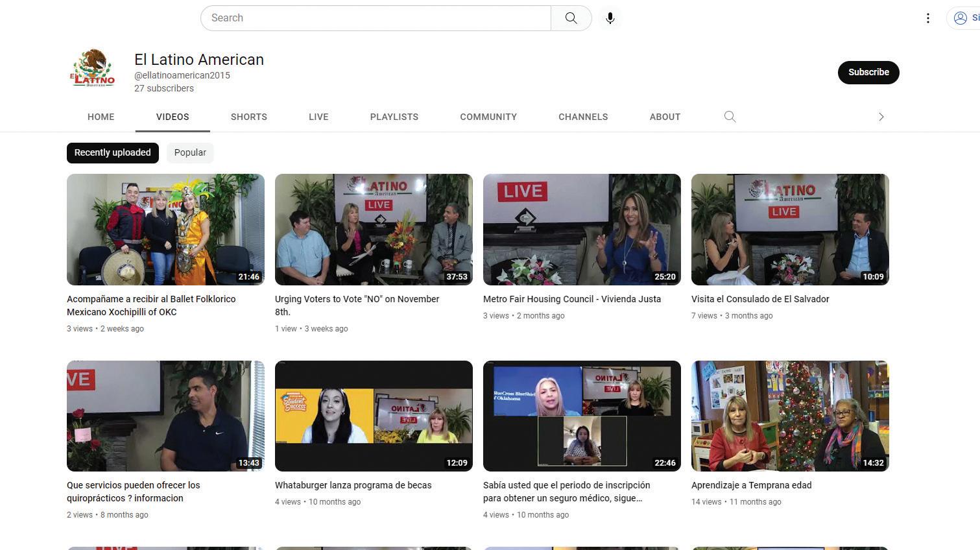Open the Urging Voters thumbnail

[374, 230]
